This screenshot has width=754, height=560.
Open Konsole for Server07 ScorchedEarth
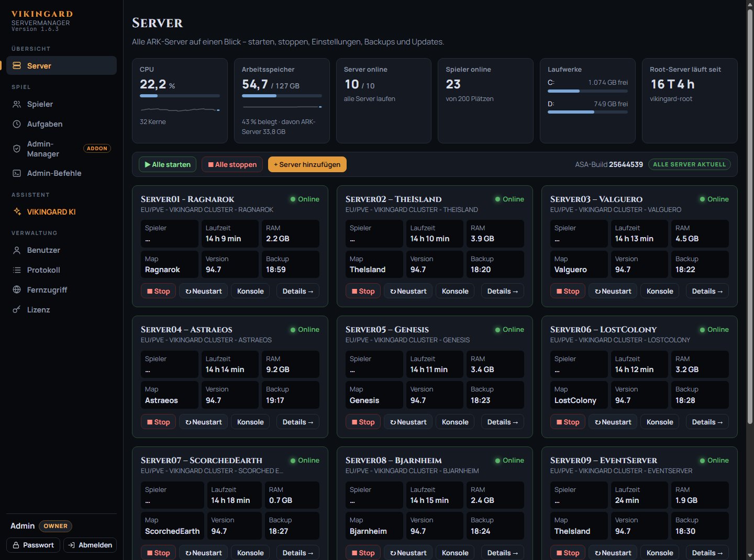point(250,553)
